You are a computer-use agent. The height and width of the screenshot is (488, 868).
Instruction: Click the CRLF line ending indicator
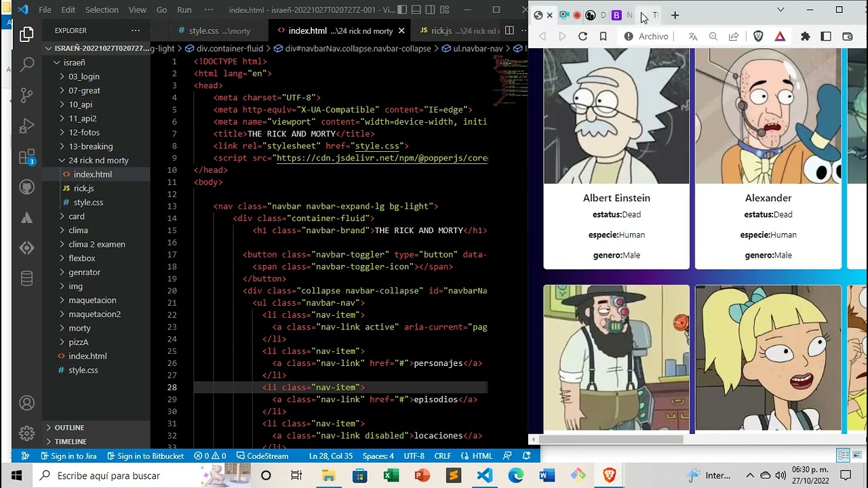coord(442,456)
